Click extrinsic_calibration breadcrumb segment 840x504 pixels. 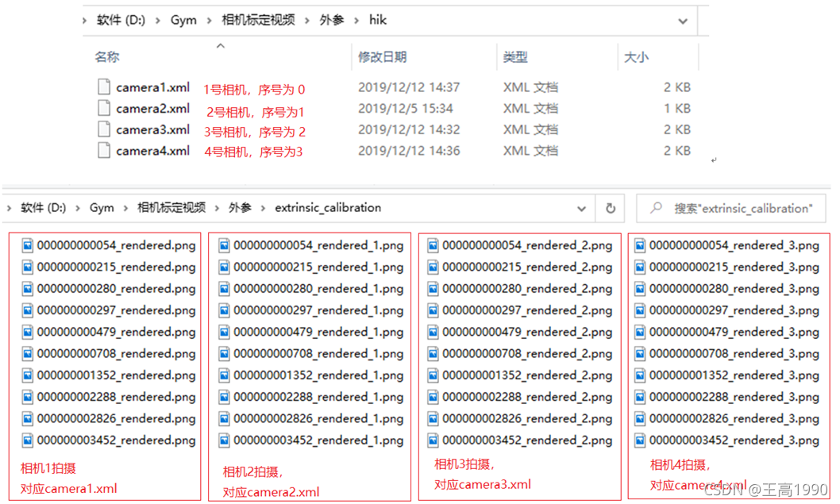pos(328,208)
